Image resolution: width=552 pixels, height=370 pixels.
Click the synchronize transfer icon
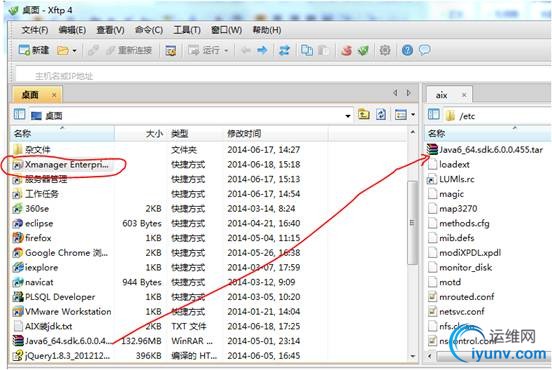click(284, 50)
